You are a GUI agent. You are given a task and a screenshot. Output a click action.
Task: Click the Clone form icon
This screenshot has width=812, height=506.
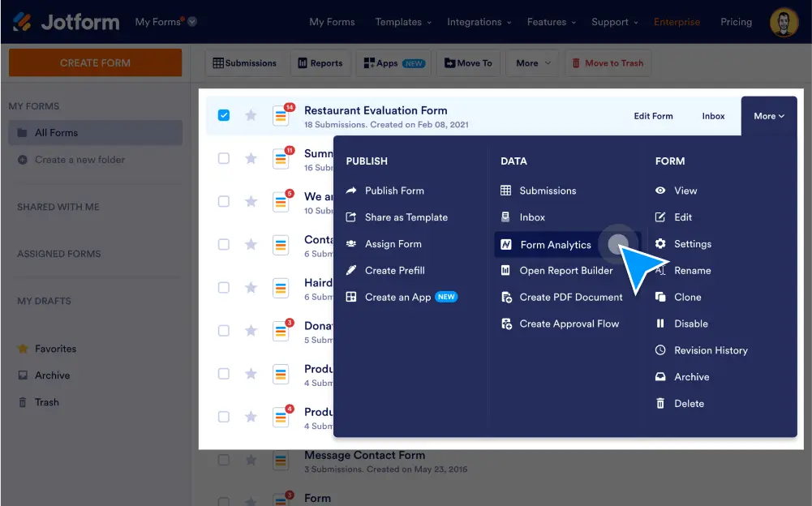coord(660,297)
